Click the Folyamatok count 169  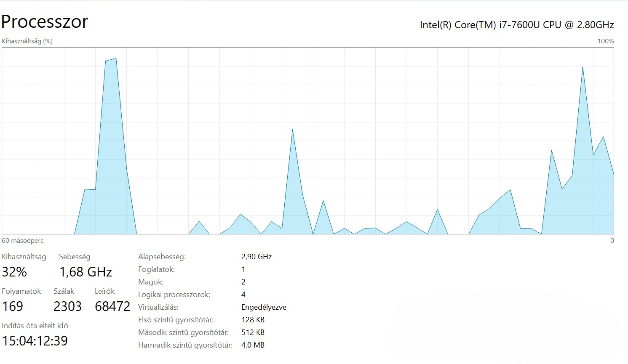click(x=13, y=306)
